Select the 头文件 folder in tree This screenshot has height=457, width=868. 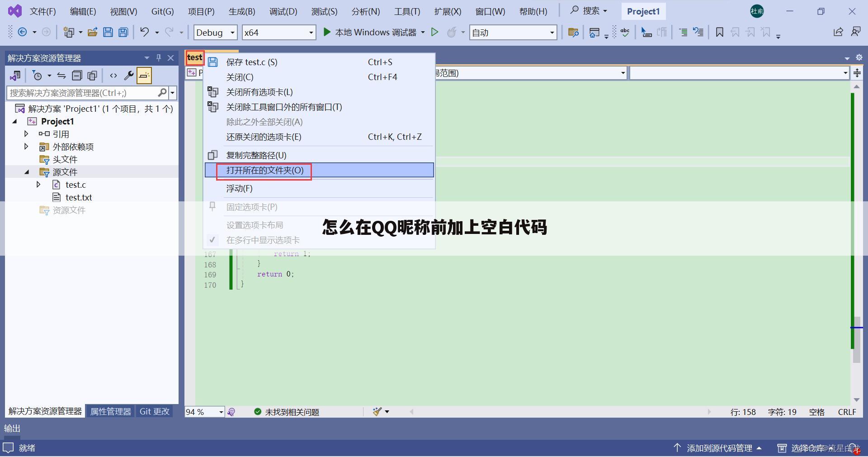click(65, 159)
